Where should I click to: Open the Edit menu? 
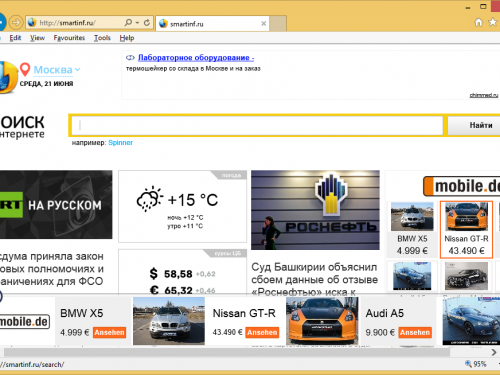coord(15,38)
